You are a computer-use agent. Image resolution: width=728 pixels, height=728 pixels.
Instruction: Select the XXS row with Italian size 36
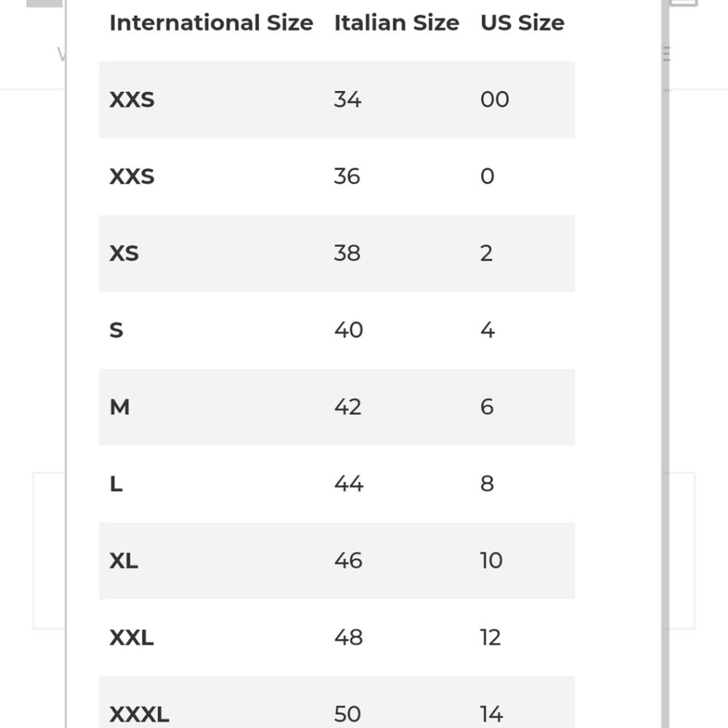(x=336, y=176)
